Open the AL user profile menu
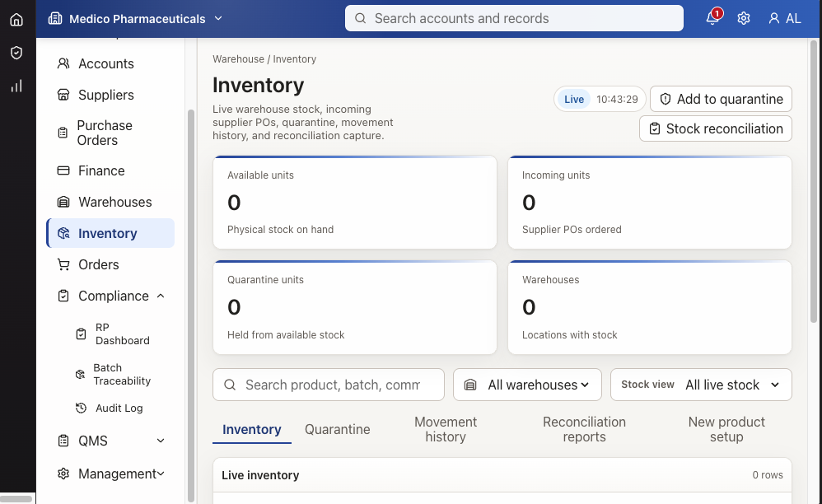Image resolution: width=822 pixels, height=504 pixels. (785, 18)
